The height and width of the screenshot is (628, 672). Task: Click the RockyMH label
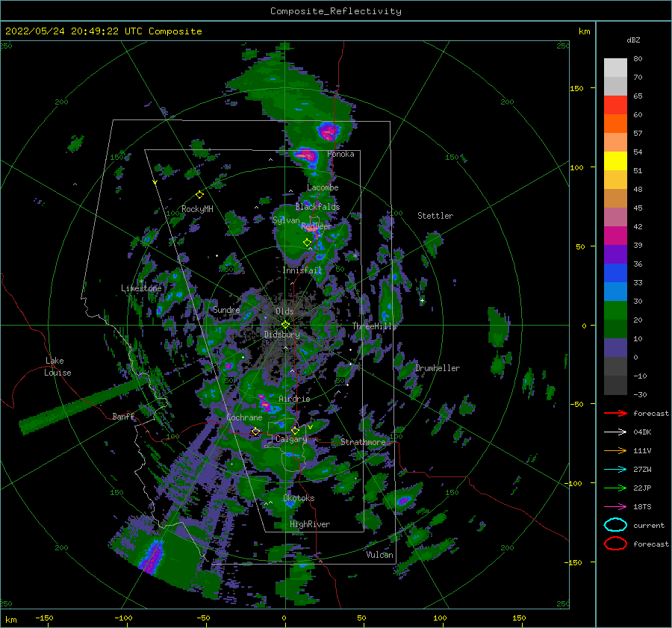pyautogui.click(x=197, y=209)
